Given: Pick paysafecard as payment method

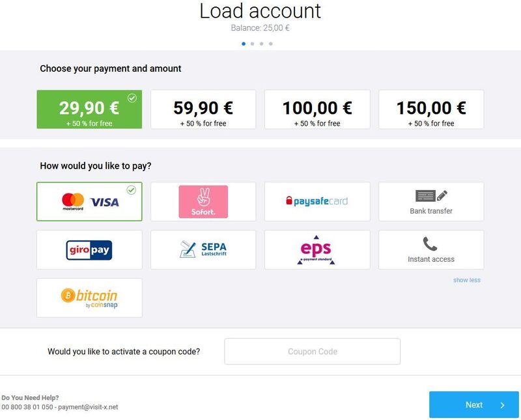Looking at the screenshot, I should coord(317,201).
